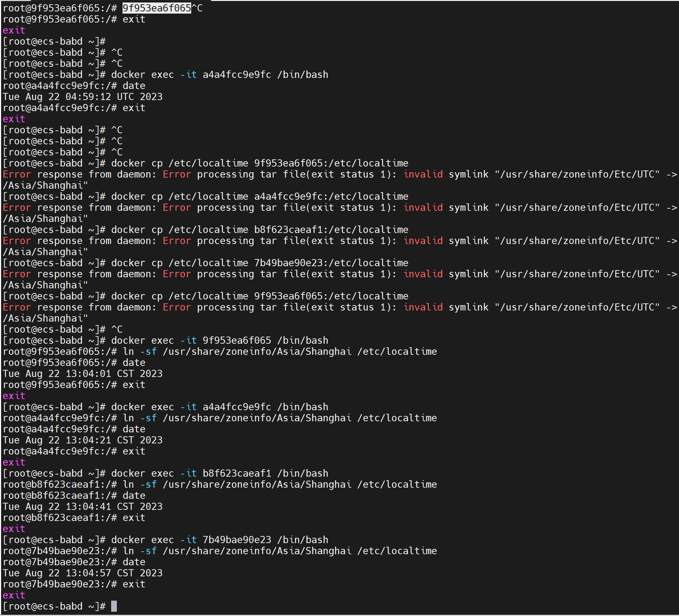Click the highlighted 9f953ea6f065 text on first line
The width and height of the screenshot is (679, 616).
tap(157, 8)
